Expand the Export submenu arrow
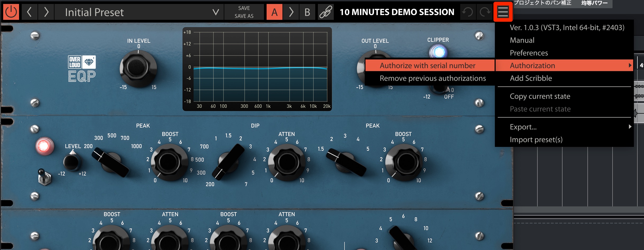The width and height of the screenshot is (644, 250). pyautogui.click(x=630, y=127)
